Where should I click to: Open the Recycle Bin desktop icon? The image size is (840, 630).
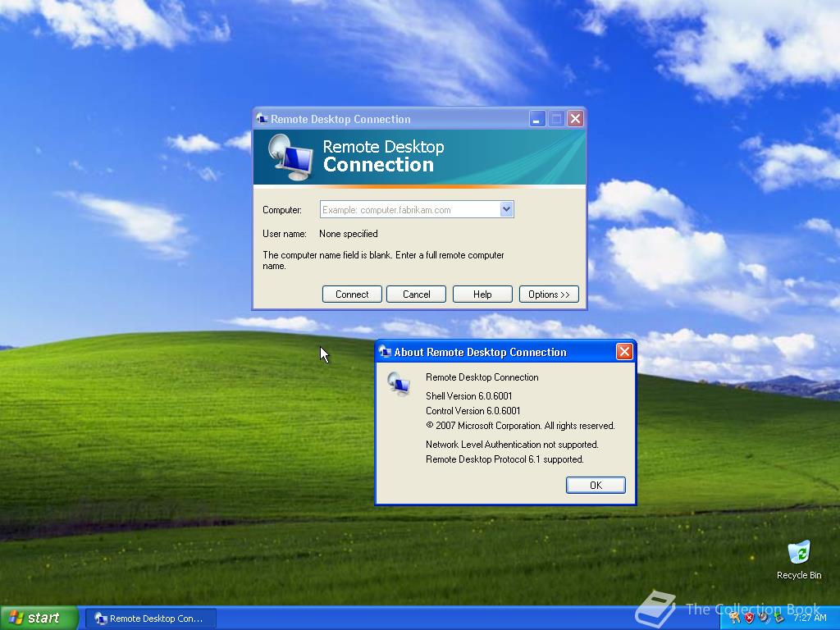[x=799, y=559]
